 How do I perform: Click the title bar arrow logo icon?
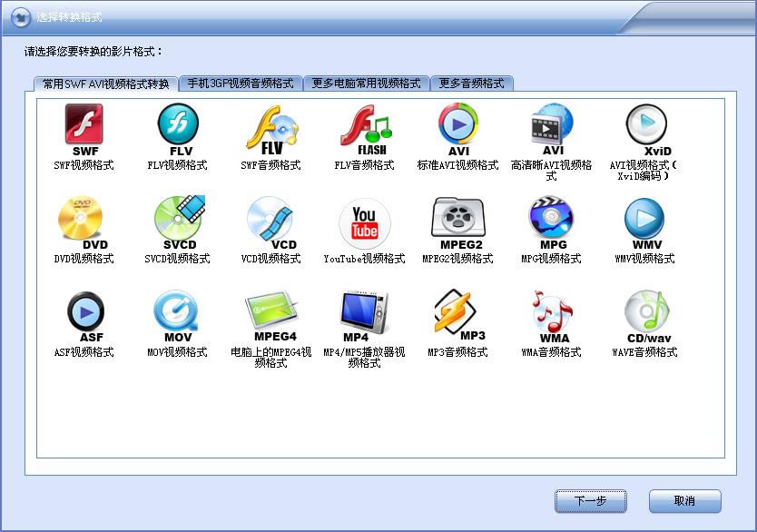coord(20,18)
